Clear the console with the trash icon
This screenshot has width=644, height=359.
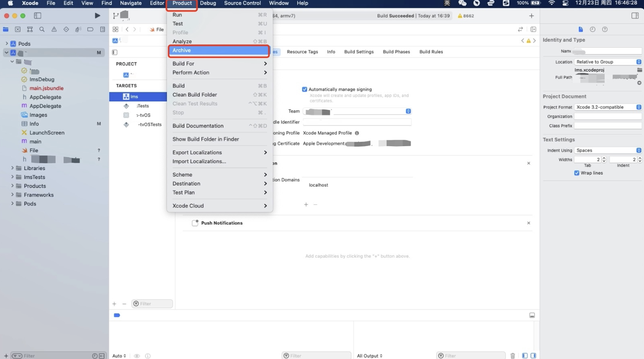[x=513, y=356]
